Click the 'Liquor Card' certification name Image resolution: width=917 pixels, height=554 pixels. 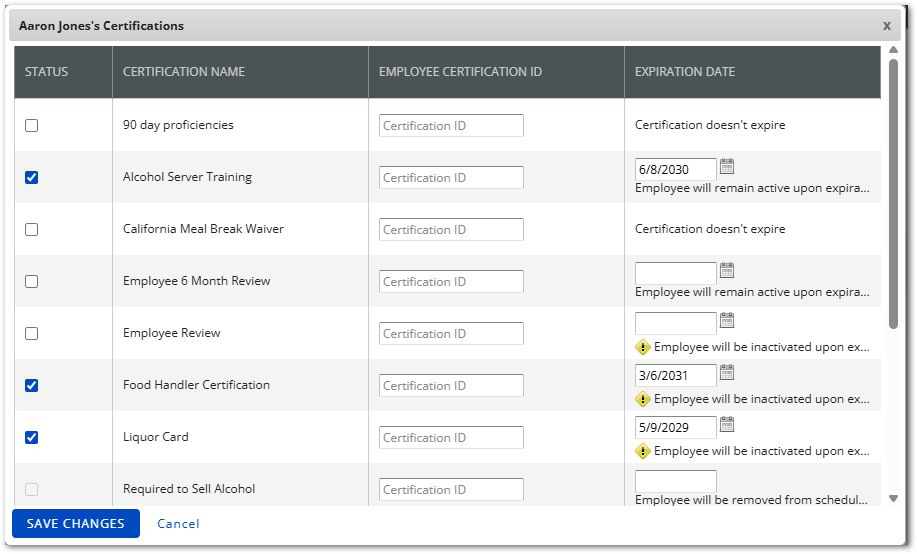[156, 438]
